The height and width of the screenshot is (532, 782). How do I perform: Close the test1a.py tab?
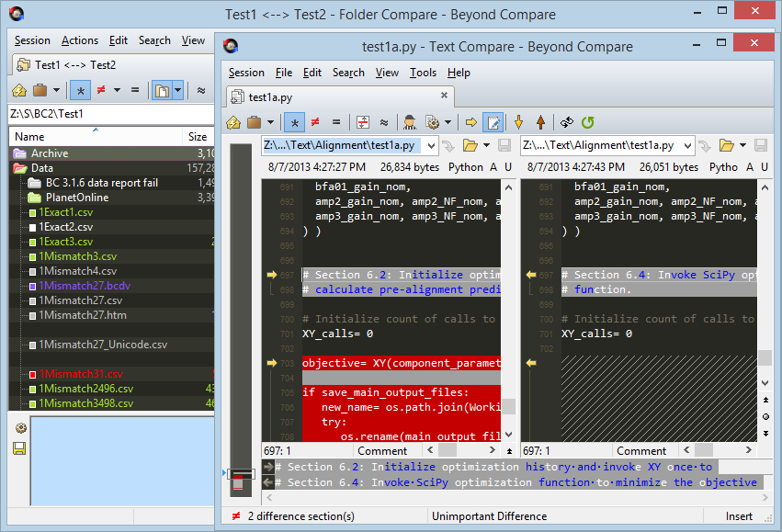[x=445, y=96]
